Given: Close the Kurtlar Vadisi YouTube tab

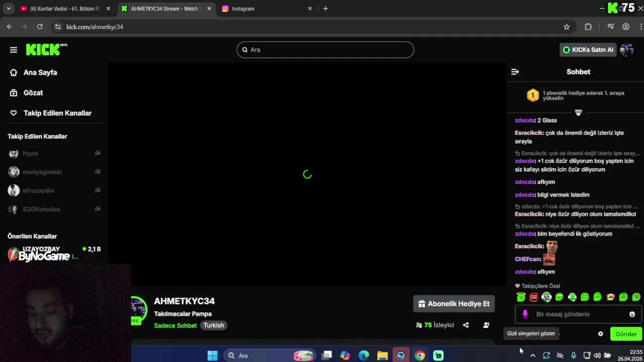Looking at the screenshot, I should click(108, 9).
